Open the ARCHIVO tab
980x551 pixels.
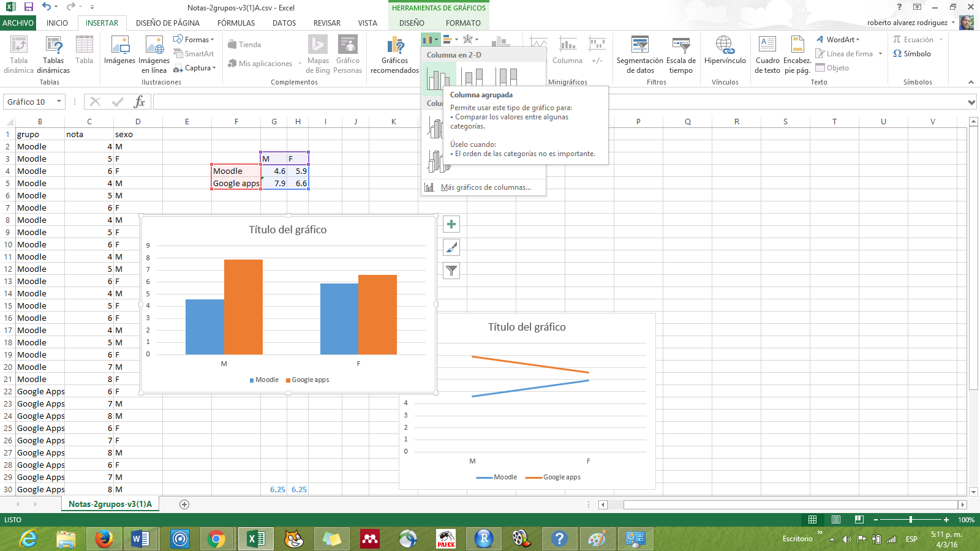click(18, 23)
